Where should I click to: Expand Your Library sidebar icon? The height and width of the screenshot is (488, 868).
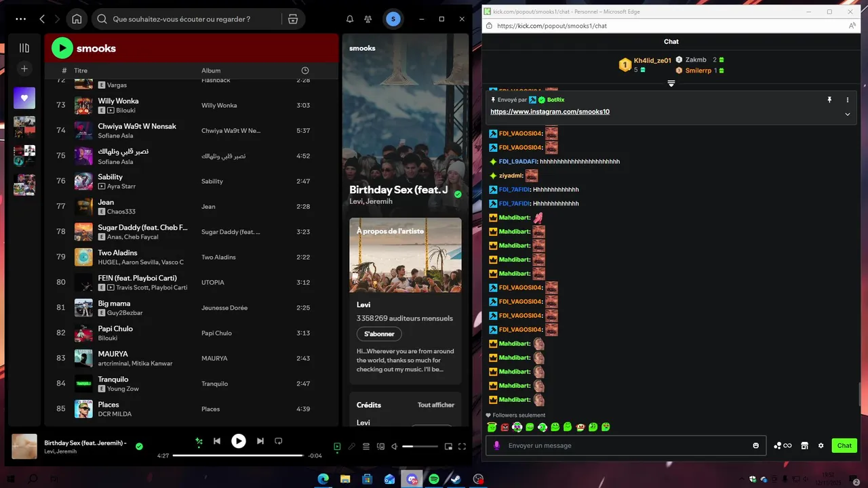click(24, 48)
